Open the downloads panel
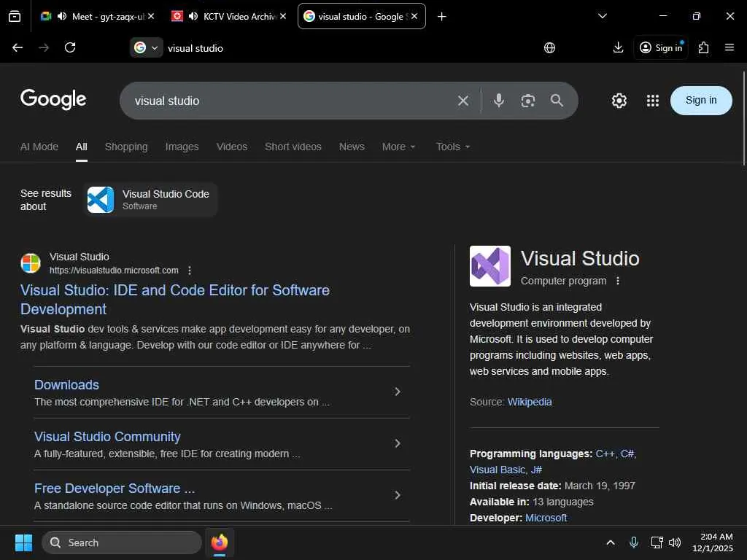This screenshot has height=560, width=747. (618, 47)
